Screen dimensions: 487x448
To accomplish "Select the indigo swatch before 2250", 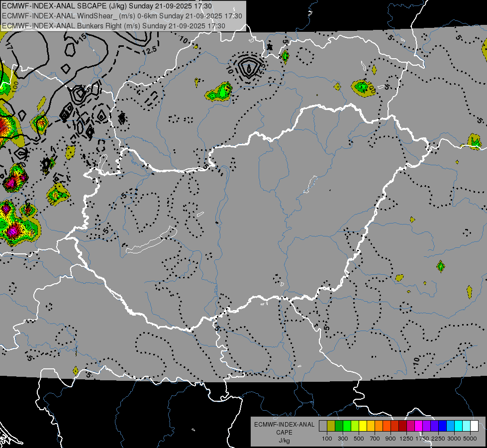I will click(x=434, y=426).
